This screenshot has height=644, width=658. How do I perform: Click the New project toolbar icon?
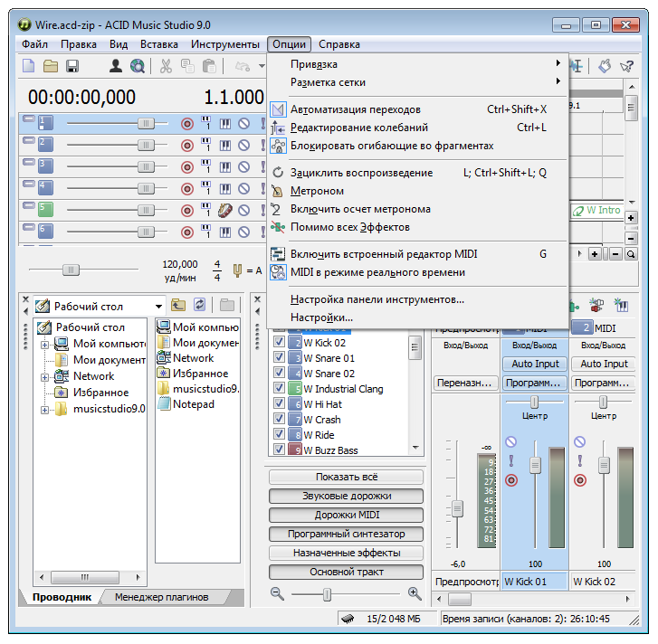[29, 66]
